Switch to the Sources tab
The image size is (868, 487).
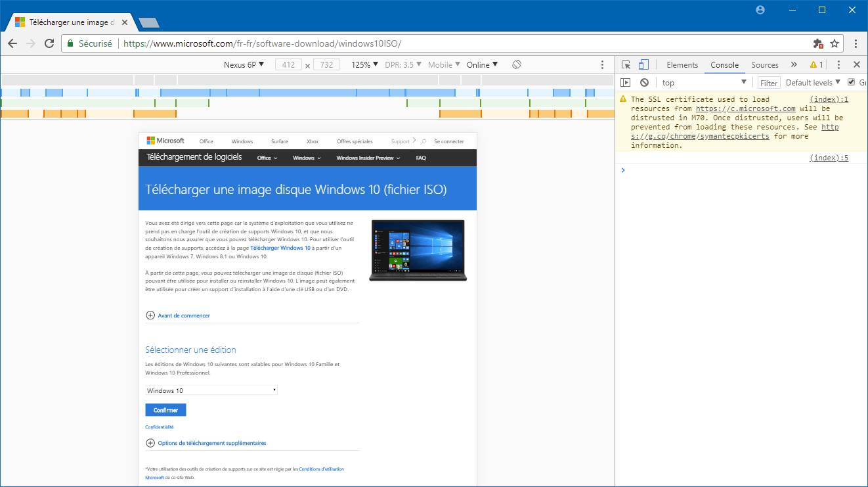(x=765, y=64)
